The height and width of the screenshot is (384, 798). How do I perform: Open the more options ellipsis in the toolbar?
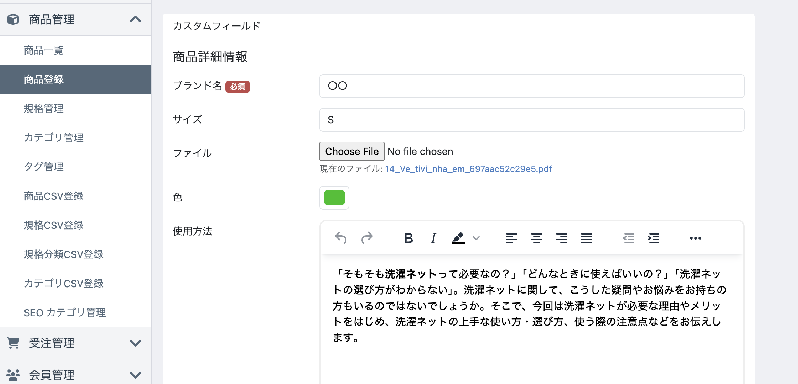point(695,238)
